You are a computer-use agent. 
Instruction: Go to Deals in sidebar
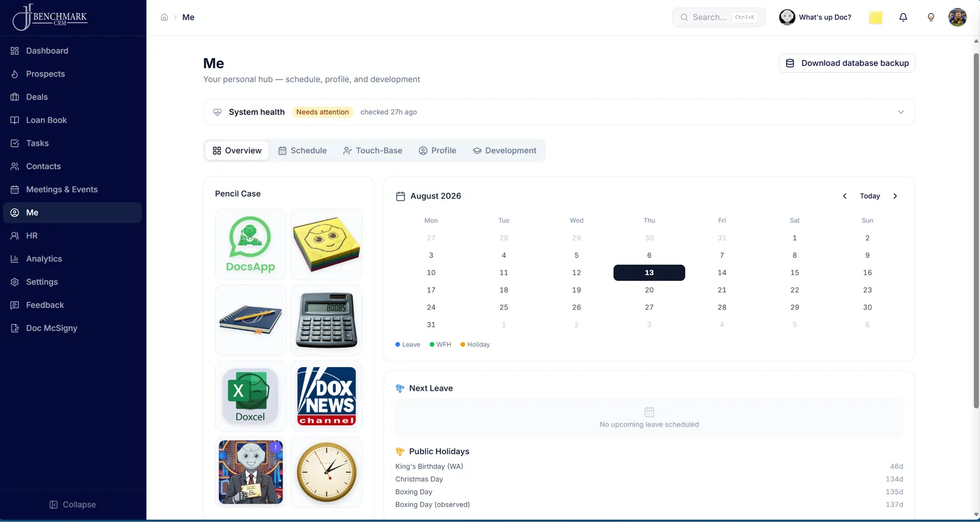[73, 97]
